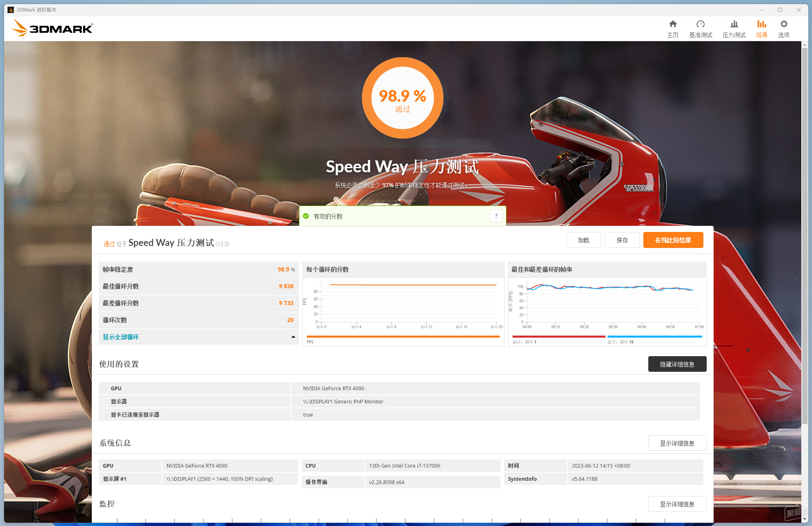812x526 pixels.
Task: Click the 监控 heading
Action: click(x=107, y=504)
